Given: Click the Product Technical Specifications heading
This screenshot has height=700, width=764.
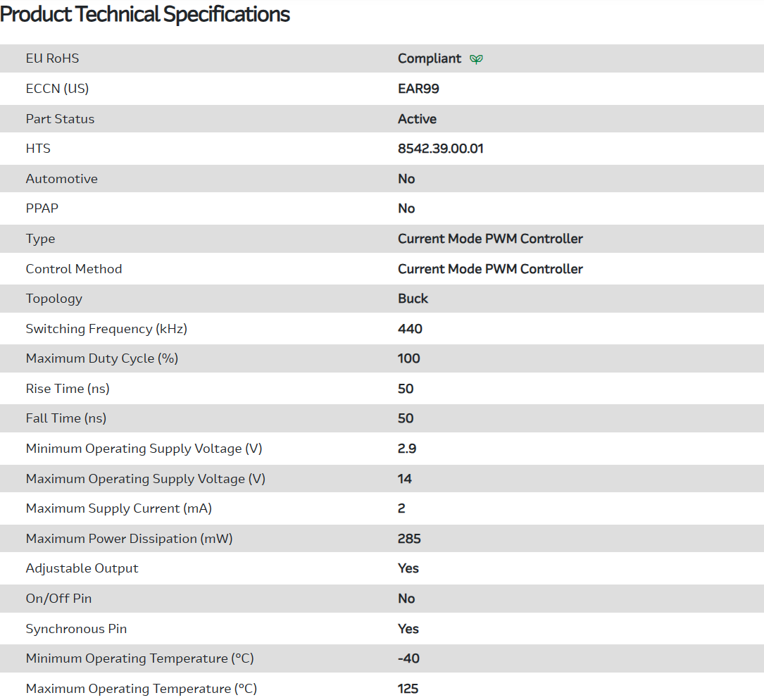Looking at the screenshot, I should tap(145, 14).
